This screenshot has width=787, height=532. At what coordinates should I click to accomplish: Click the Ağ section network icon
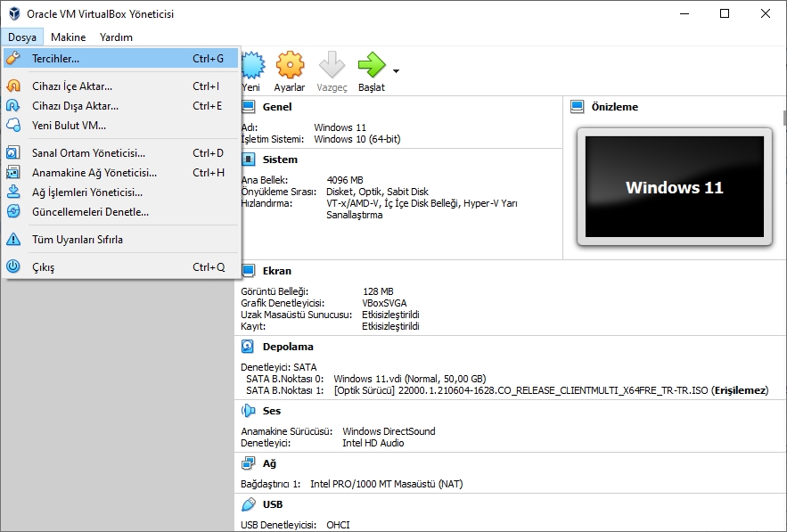(248, 463)
